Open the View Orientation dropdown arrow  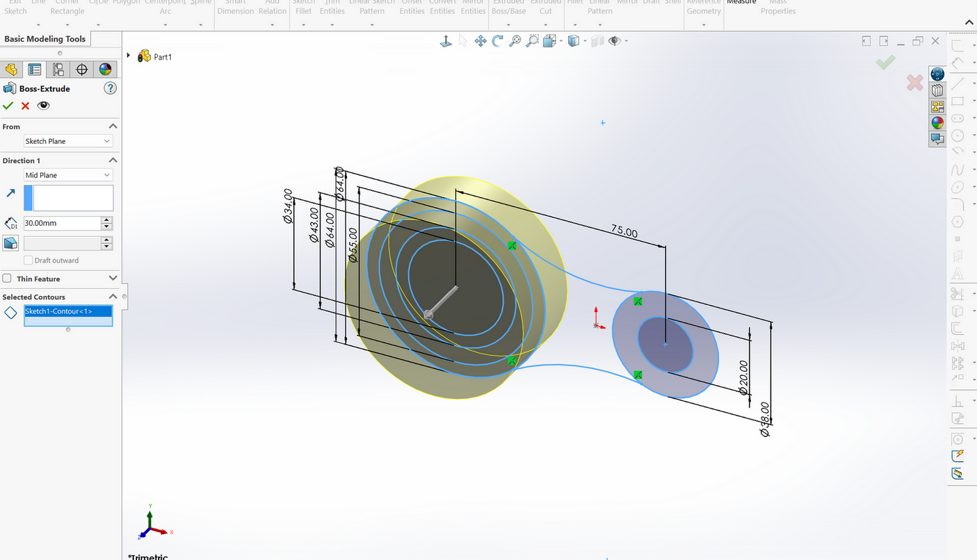click(x=561, y=42)
